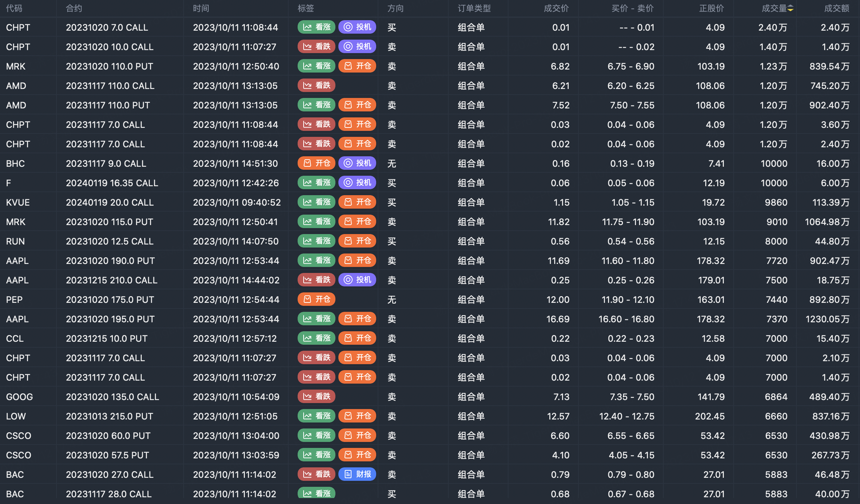Sort by the 成交价 column header

(556, 9)
